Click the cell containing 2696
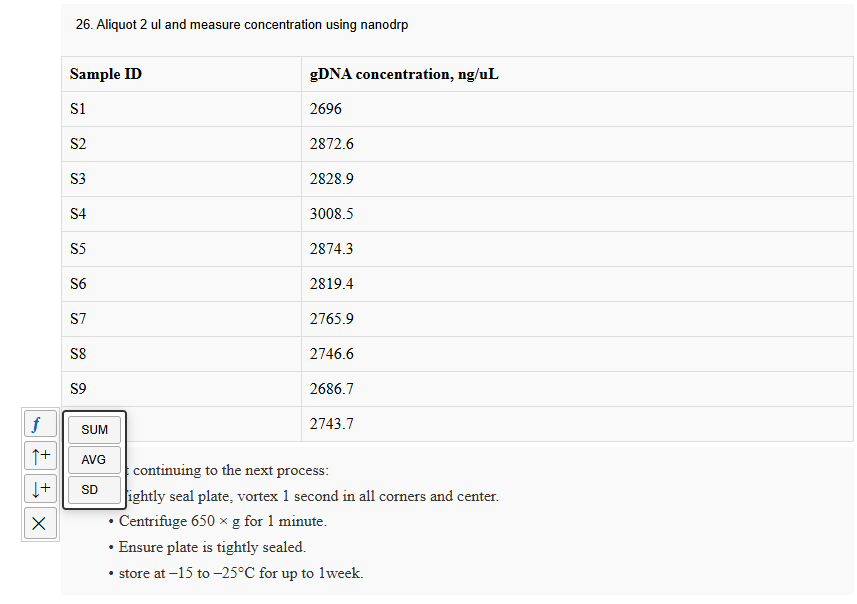Viewport: 857px width, 604px height. click(x=326, y=109)
